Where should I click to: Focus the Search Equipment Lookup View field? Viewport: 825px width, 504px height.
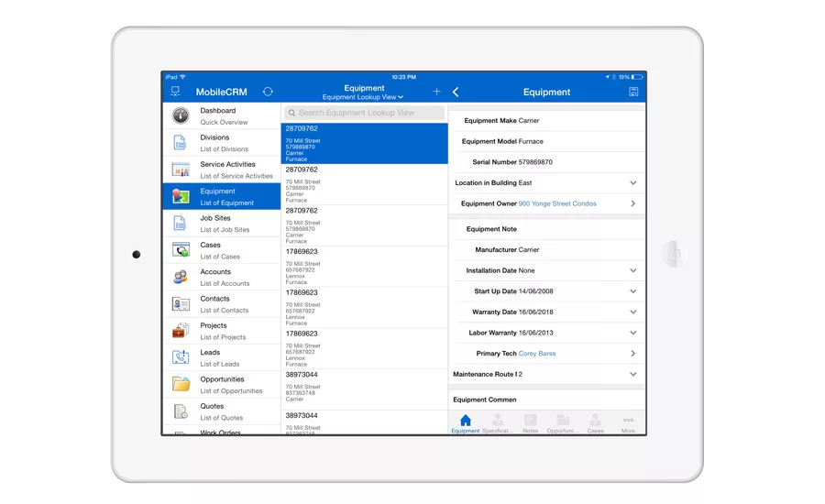[x=364, y=113]
